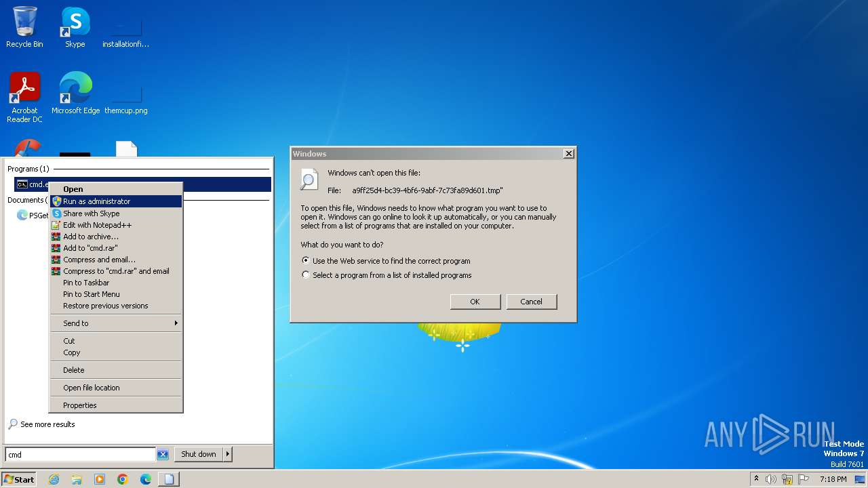Select Cut in the context menu
This screenshot has width=868, height=488.
coord(116,341)
